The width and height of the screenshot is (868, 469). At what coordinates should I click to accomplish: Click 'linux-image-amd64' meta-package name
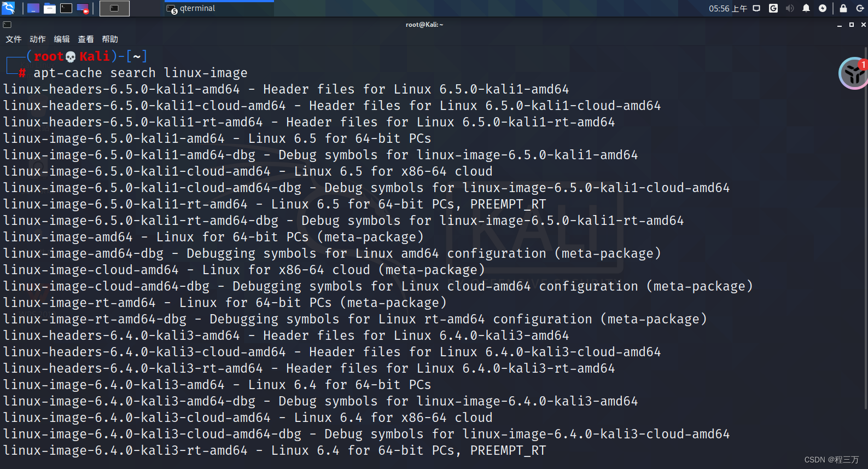pyautogui.click(x=68, y=237)
